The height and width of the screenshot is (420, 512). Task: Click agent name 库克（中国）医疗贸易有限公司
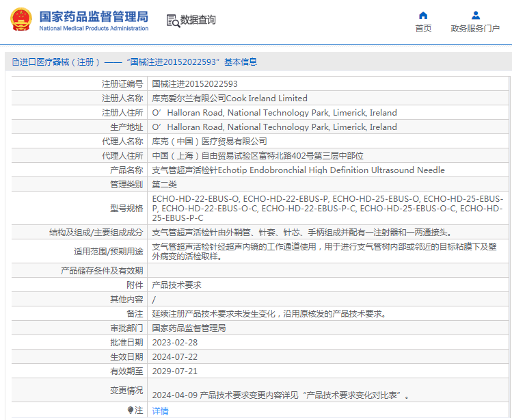pos(209,142)
